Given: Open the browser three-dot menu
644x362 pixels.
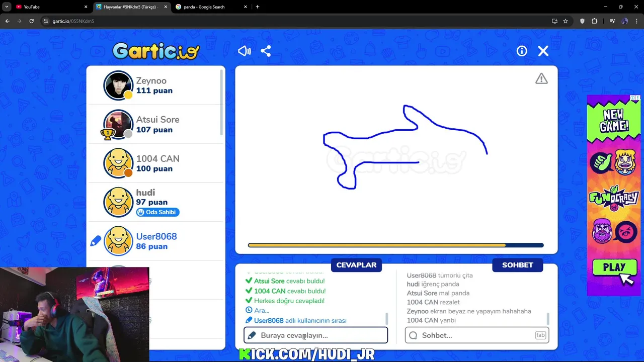Looking at the screenshot, I should click(636, 21).
